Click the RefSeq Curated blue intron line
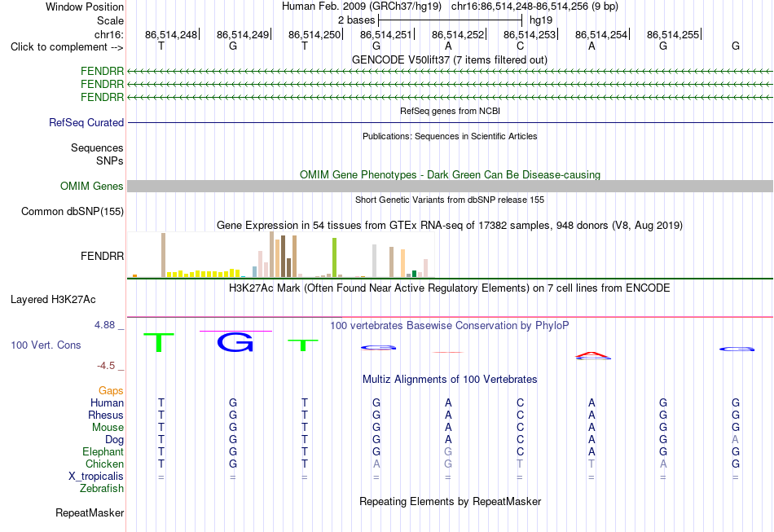The width and height of the screenshot is (774, 532). click(x=450, y=122)
